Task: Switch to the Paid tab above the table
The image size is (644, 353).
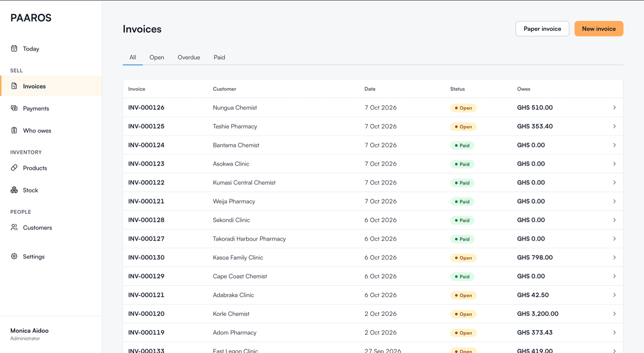Action: click(219, 57)
